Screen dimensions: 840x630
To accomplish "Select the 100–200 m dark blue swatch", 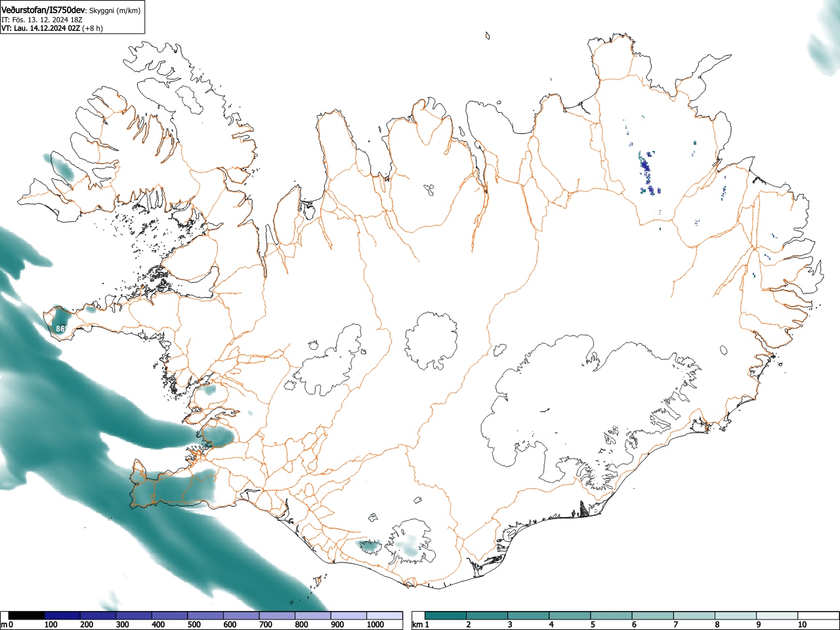I will tap(62, 616).
